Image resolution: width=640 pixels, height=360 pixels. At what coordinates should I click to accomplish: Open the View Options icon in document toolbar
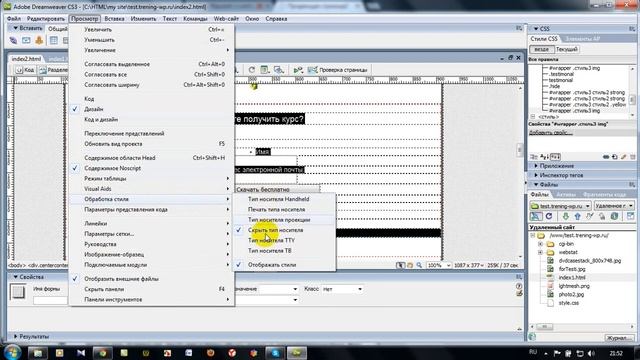coord(265,70)
